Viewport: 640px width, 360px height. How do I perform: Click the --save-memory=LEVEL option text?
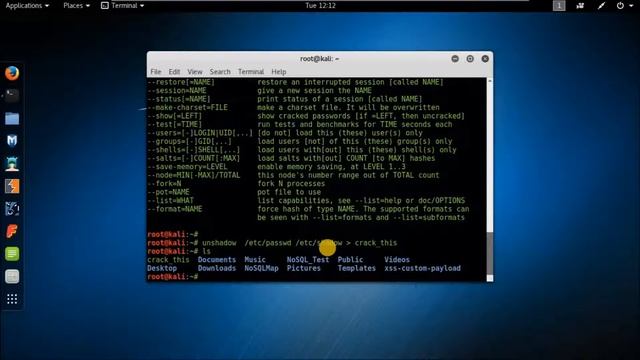pyautogui.click(x=187, y=167)
